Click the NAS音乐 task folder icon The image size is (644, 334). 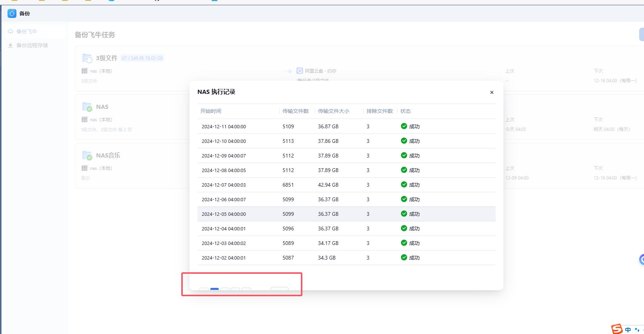[x=87, y=156]
